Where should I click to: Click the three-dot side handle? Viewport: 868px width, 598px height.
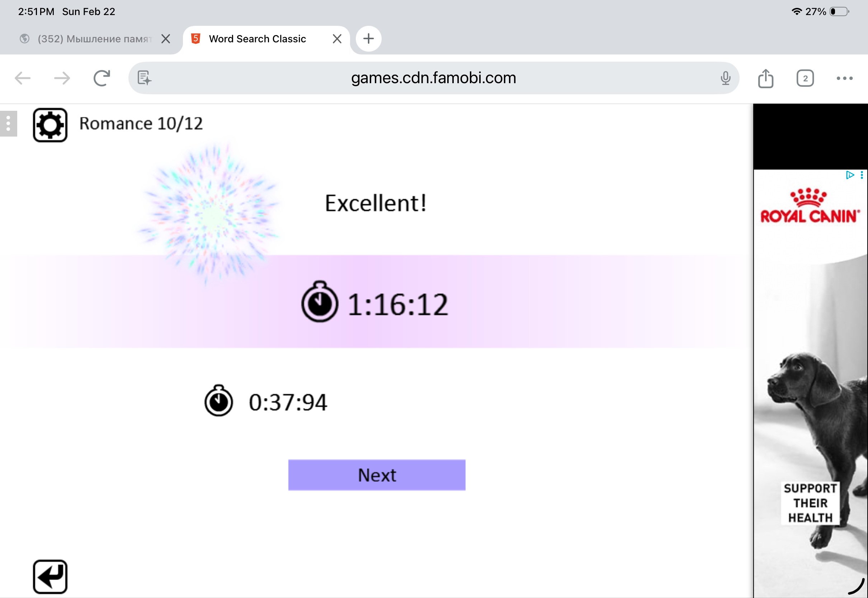8,123
